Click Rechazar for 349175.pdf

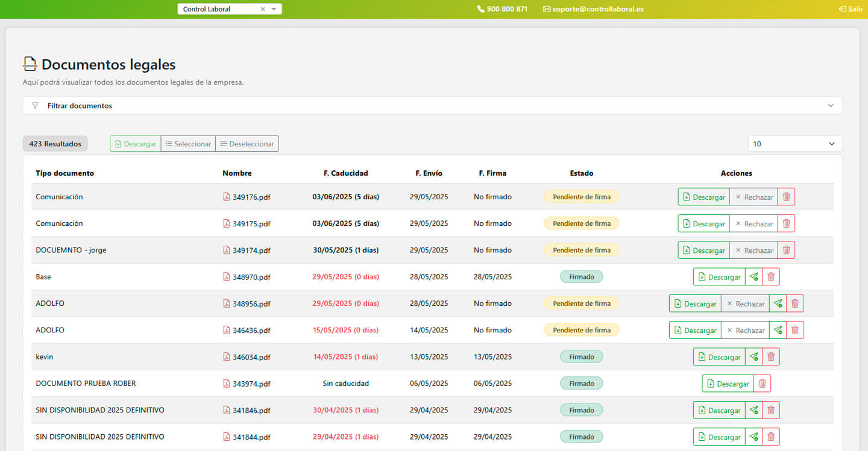point(753,223)
